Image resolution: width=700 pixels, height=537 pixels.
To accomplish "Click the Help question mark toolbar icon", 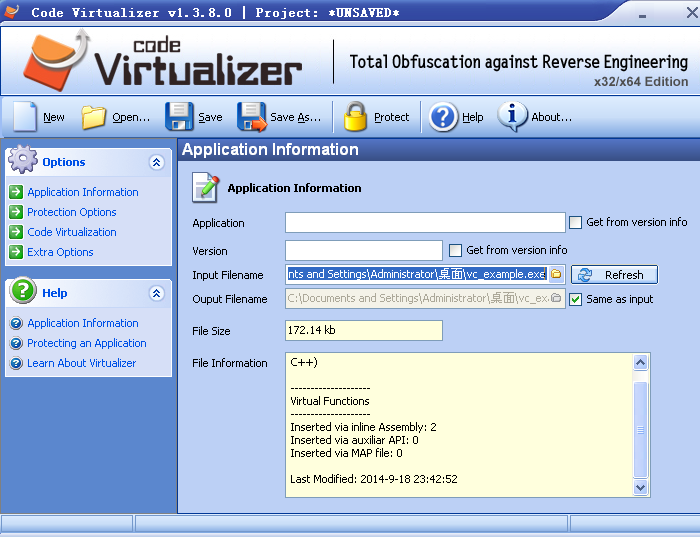I will click(443, 117).
